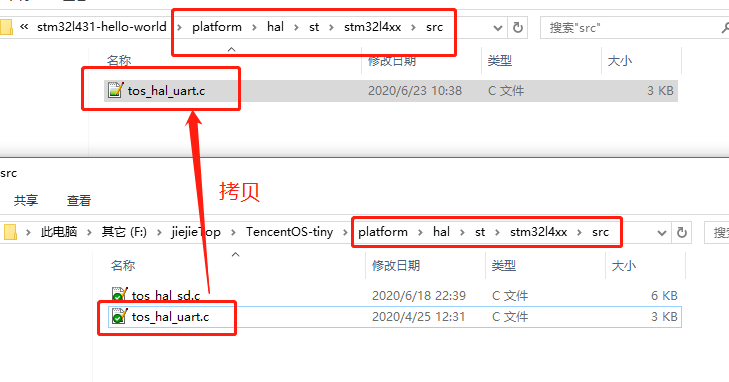Click date 2020/6/18 22:39 in lower window
The image size is (729, 382).
(x=419, y=296)
